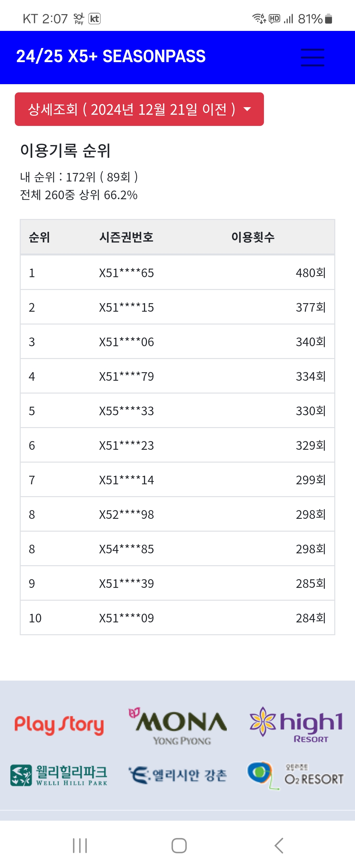
Task: Tap the battery status indicator
Action: [x=329, y=19]
